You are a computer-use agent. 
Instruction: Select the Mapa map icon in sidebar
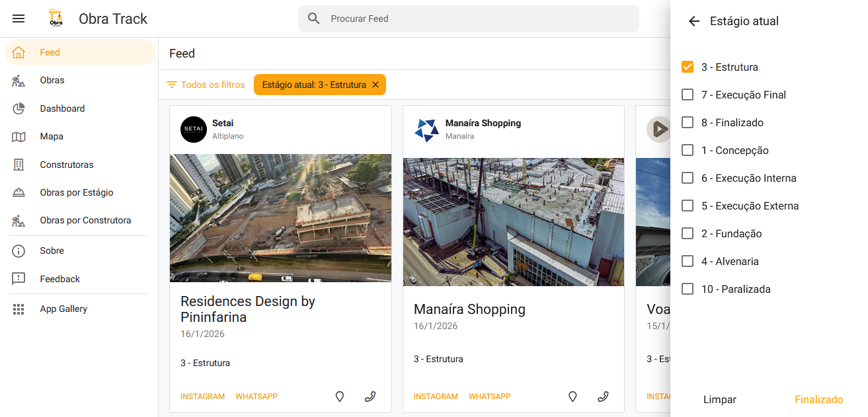[x=19, y=136]
